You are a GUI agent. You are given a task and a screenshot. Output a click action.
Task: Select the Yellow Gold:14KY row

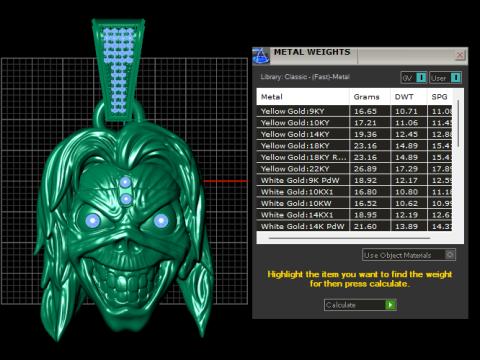pos(354,134)
